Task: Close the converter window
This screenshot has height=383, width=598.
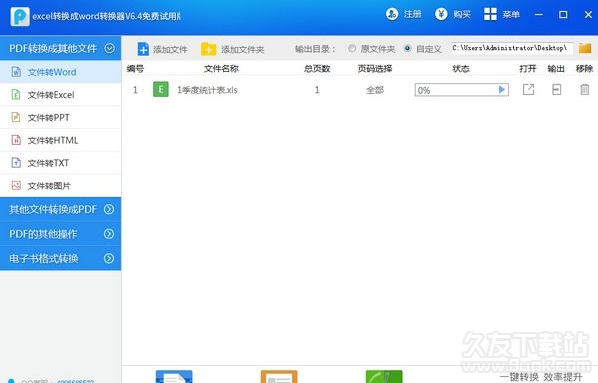Action: point(588,14)
